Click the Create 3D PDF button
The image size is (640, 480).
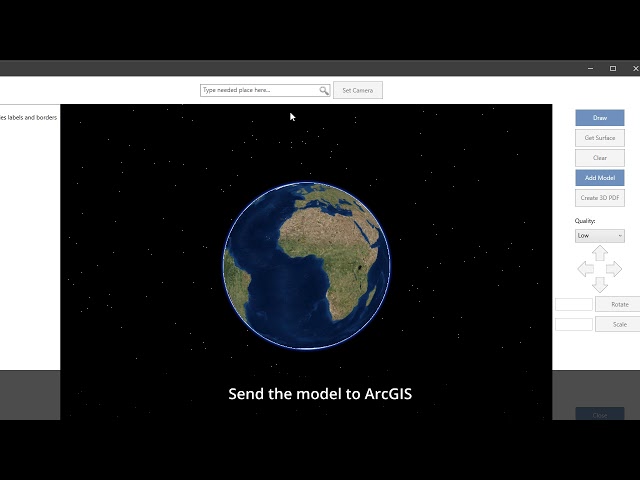click(600, 198)
